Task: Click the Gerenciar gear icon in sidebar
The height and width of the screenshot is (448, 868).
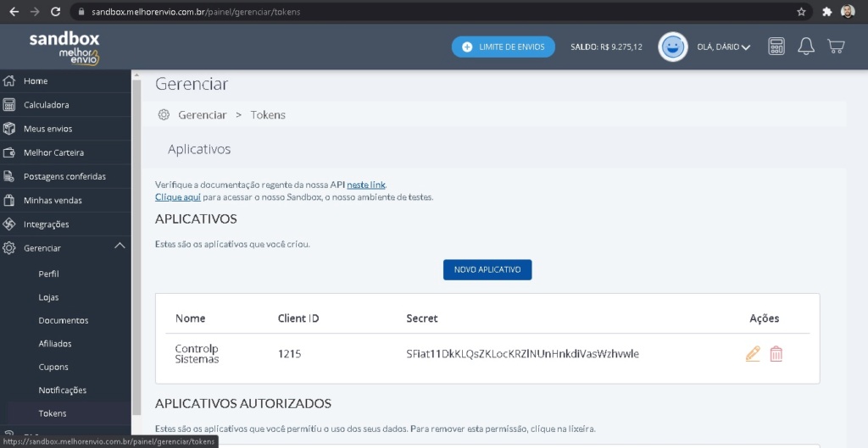Action: 8,248
